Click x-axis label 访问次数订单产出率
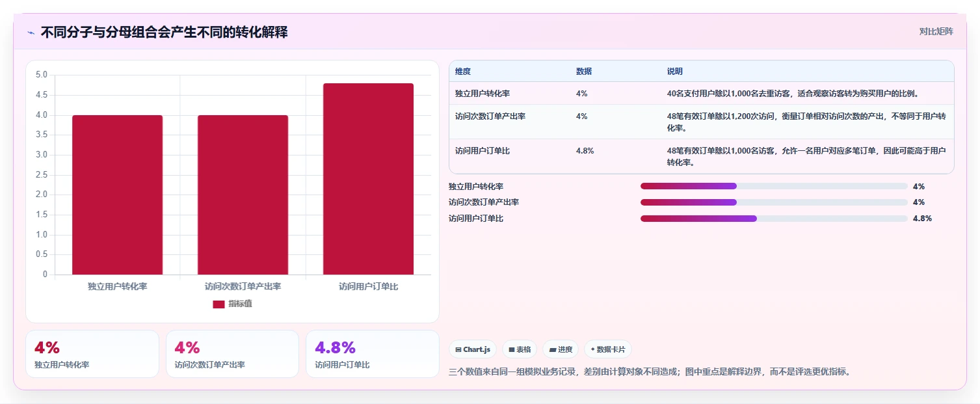Viewport: 980px width, 404px height. point(243,286)
